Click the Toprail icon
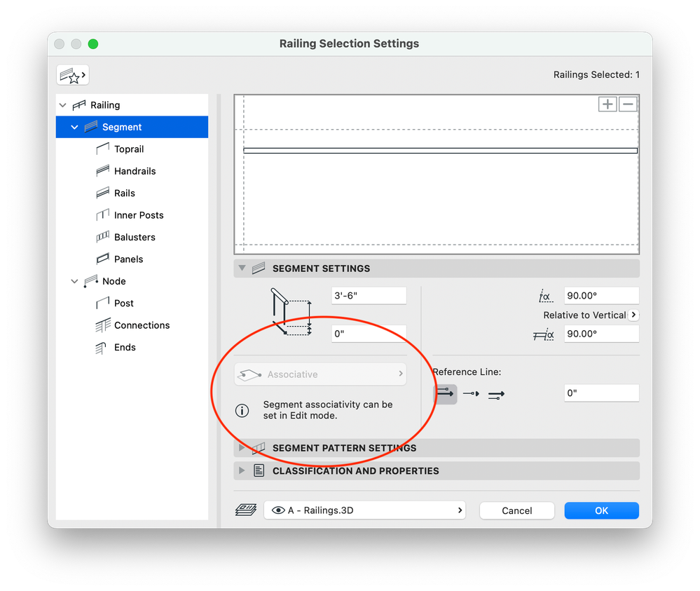The height and width of the screenshot is (591, 700). coord(103,149)
